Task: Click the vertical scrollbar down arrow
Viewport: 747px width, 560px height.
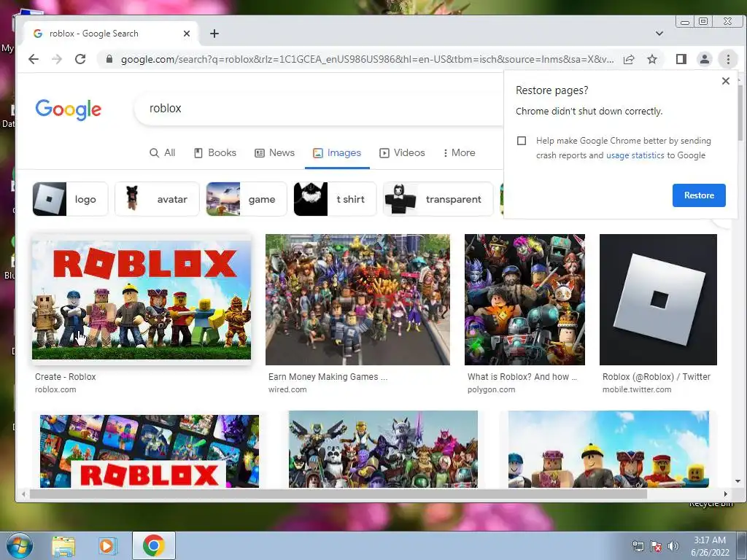Action: [x=738, y=481]
